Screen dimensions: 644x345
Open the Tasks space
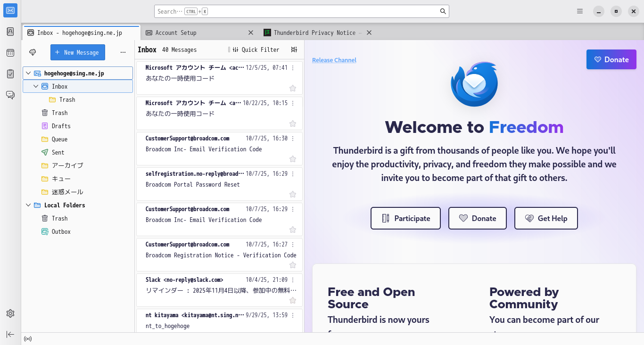(x=10, y=74)
